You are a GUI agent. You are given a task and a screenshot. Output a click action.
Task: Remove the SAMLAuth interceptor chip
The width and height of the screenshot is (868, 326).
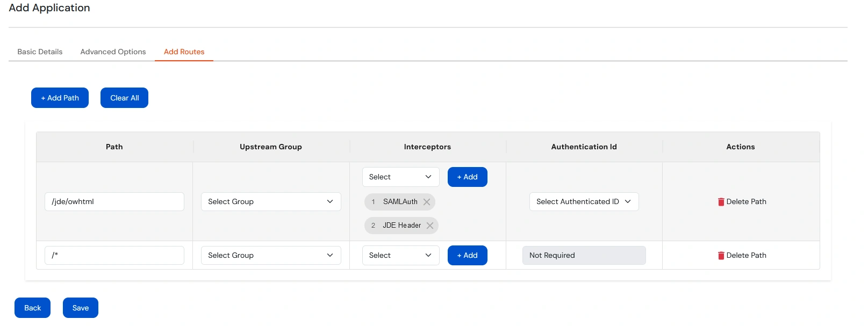point(427,202)
